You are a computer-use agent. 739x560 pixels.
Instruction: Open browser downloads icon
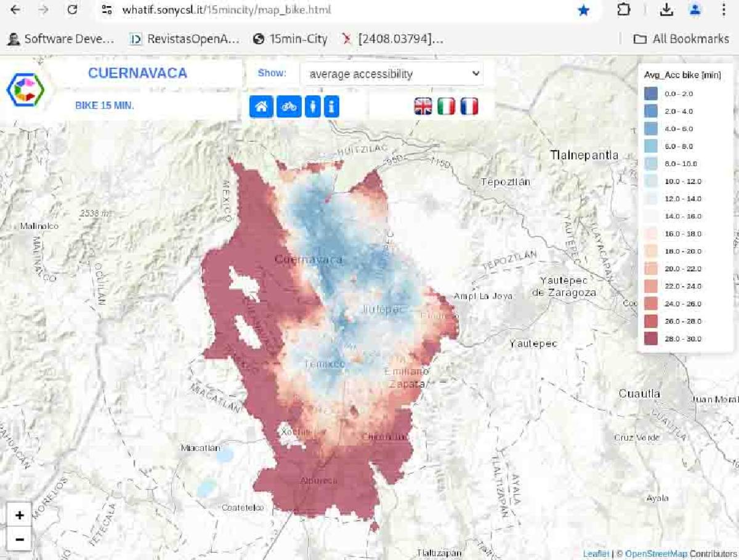pyautogui.click(x=666, y=10)
